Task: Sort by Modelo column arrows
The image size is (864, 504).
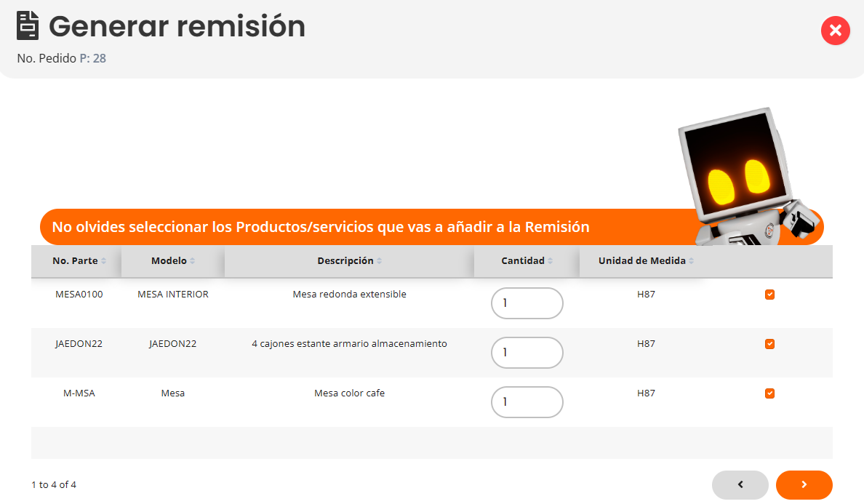Action: click(192, 261)
